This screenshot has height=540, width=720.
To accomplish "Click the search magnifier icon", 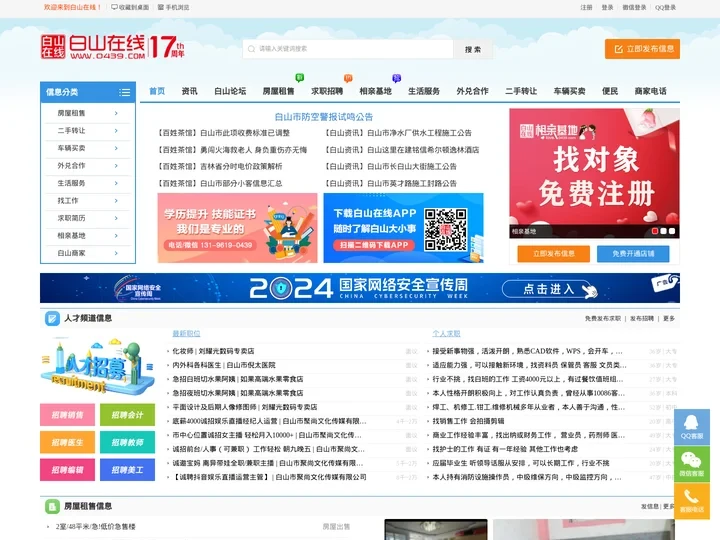I will [251, 49].
